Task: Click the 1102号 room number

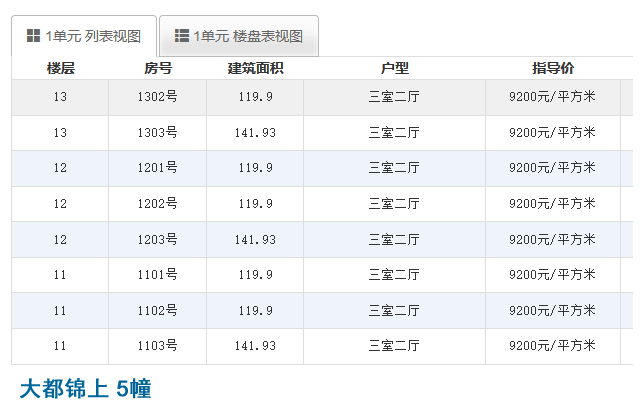Action: (x=157, y=310)
